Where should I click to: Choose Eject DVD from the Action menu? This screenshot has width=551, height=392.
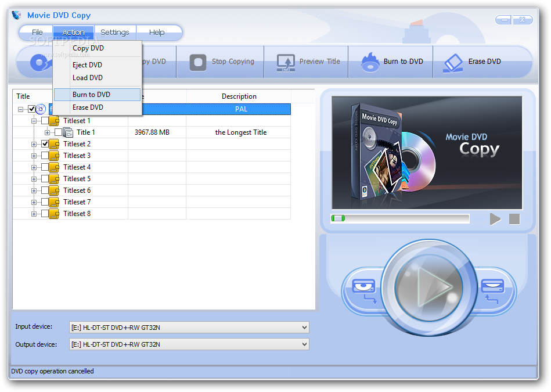click(98, 65)
